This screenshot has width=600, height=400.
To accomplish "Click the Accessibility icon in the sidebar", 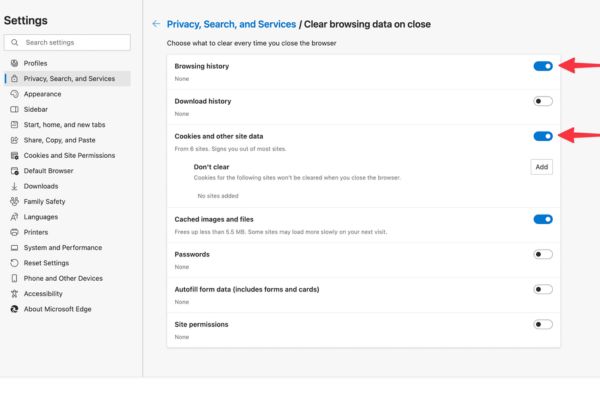I will (x=14, y=294).
